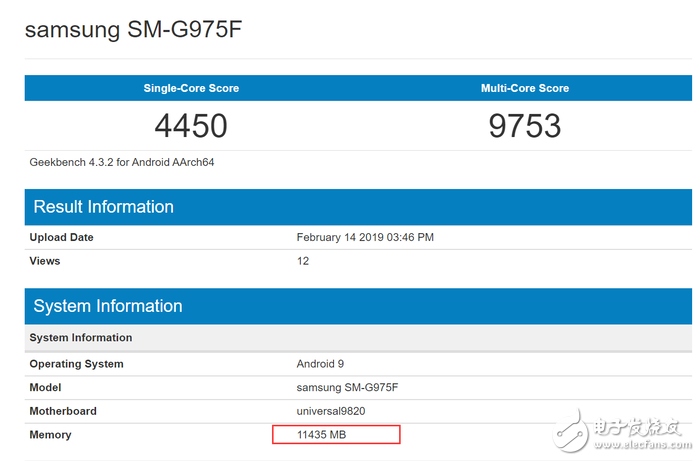Select the February 14 2019 upload date value
This screenshot has height=461, width=700.
click(x=365, y=237)
